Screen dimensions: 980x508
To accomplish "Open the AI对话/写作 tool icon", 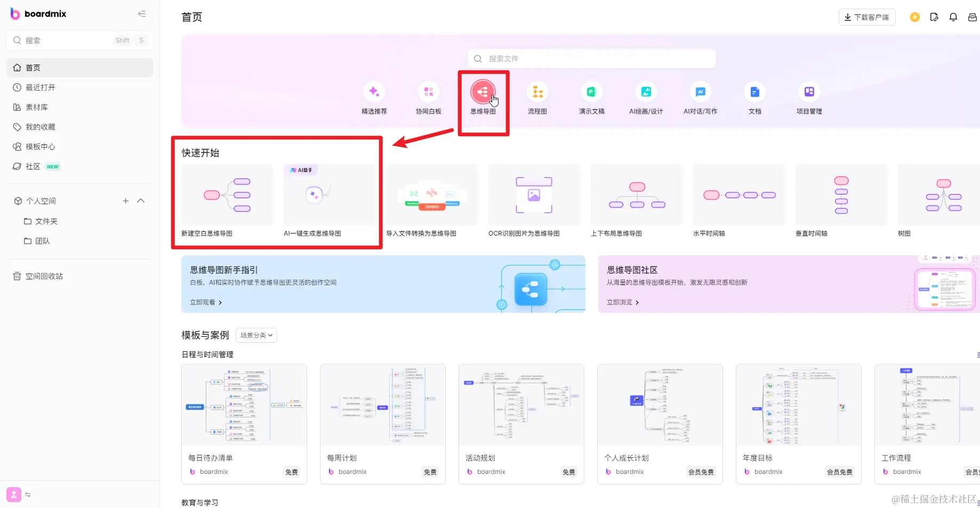I will 700,92.
